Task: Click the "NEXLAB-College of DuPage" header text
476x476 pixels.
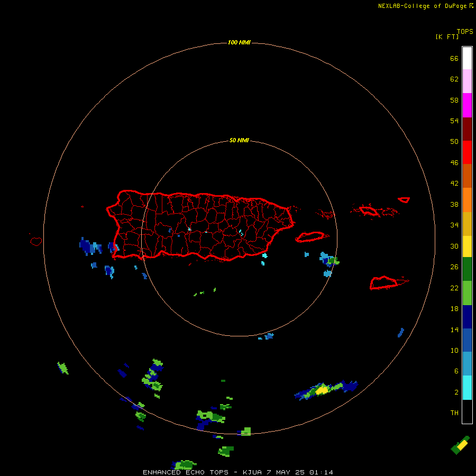Action: (422, 6)
